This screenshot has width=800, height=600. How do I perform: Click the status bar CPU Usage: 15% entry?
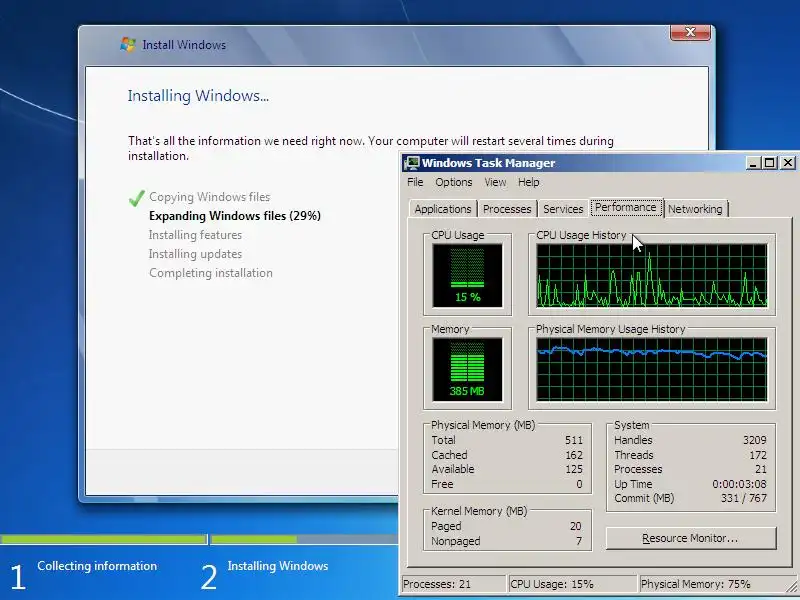pos(573,584)
